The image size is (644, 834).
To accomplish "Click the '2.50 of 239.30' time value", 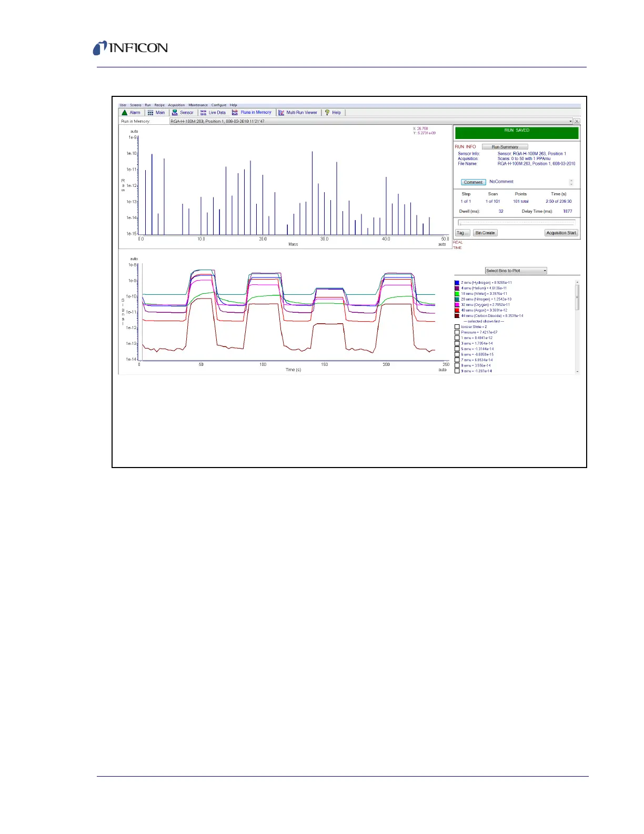I will click(x=559, y=201).
